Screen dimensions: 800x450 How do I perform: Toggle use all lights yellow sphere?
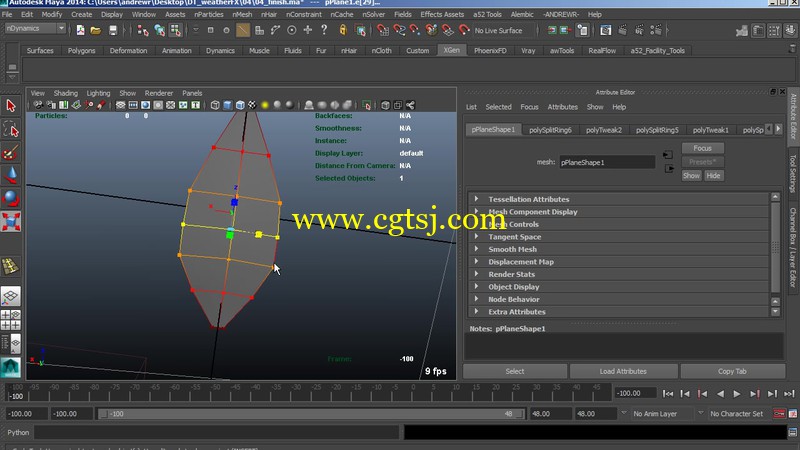265,105
